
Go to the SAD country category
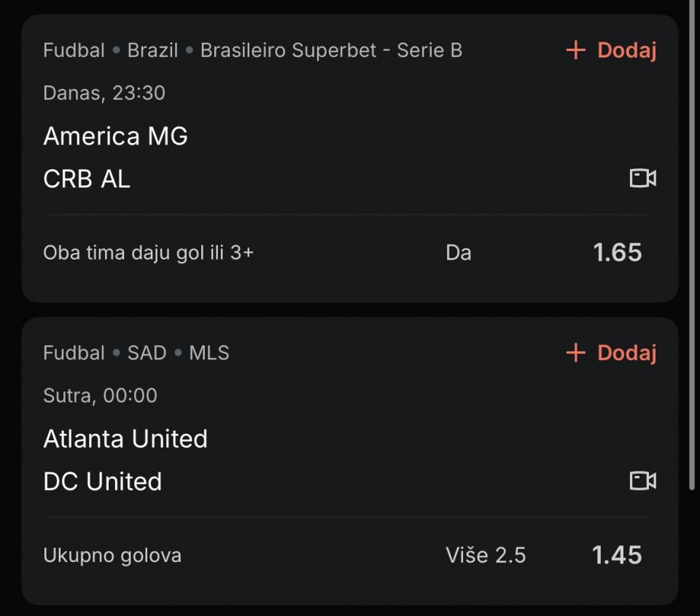[147, 353]
